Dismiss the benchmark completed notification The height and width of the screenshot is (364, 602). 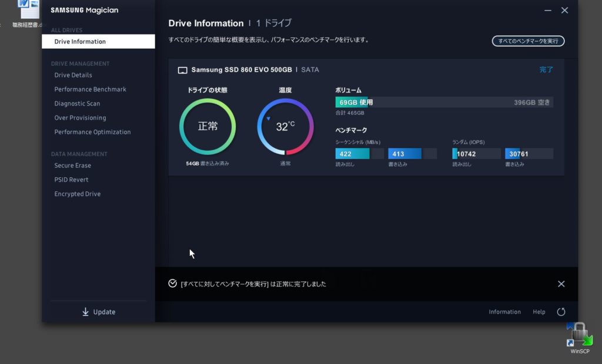[x=561, y=284]
